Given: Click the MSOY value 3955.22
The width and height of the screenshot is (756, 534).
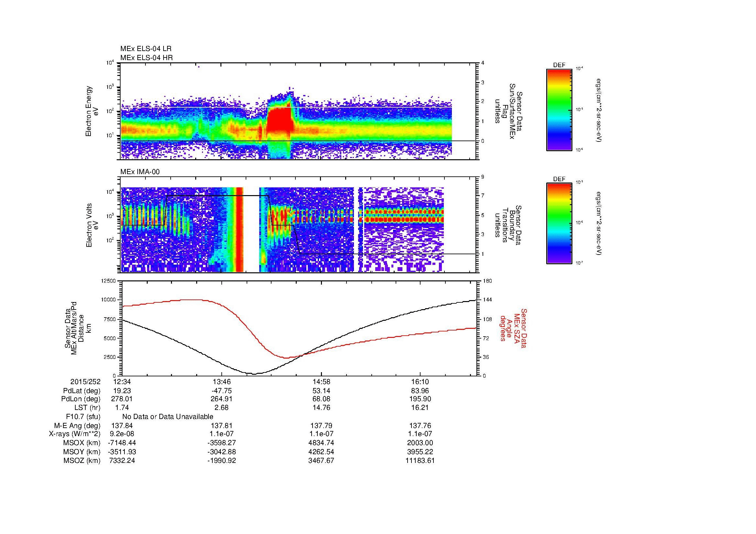Looking at the screenshot, I should (421, 452).
